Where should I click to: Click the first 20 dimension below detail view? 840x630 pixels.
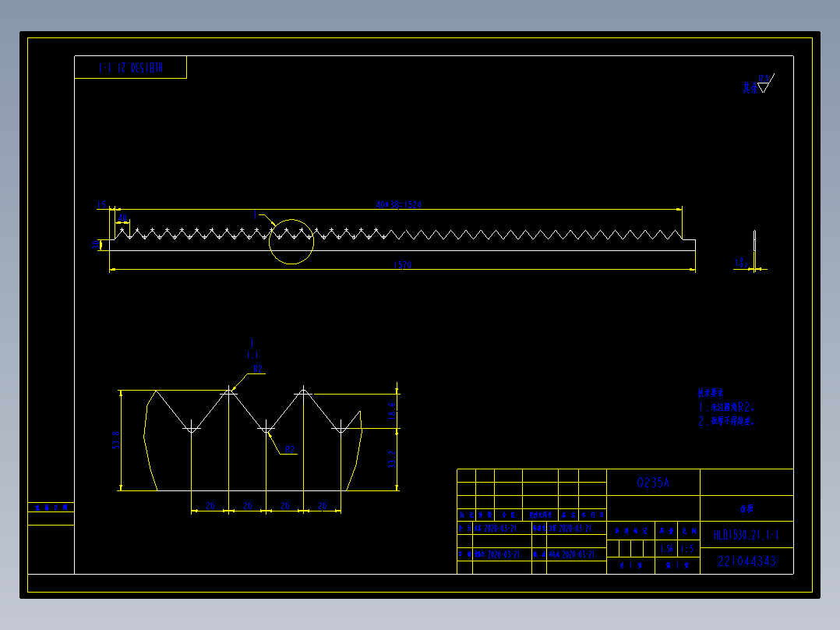(x=210, y=505)
